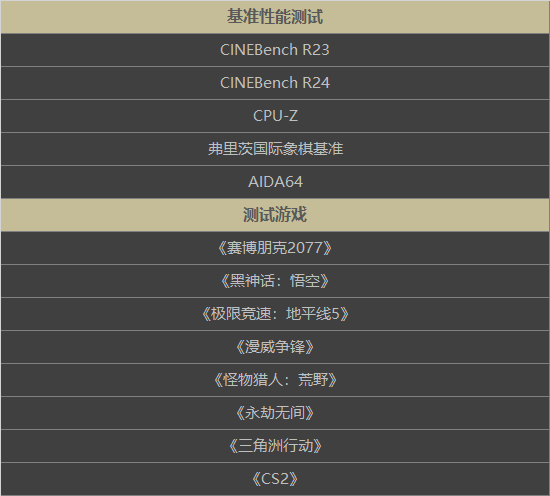Image resolution: width=550 pixels, height=496 pixels.
Task: Select the CINEBench R24 row
Action: [x=275, y=83]
